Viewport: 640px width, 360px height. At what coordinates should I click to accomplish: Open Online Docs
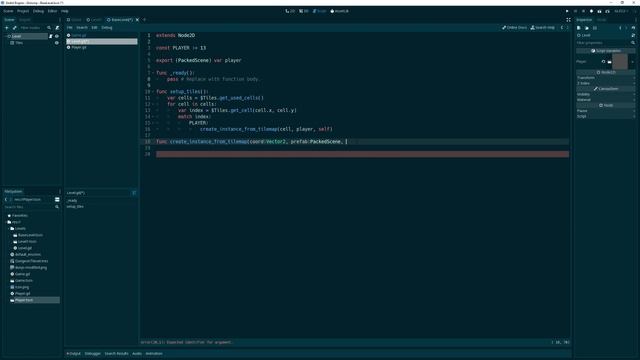[x=514, y=28]
